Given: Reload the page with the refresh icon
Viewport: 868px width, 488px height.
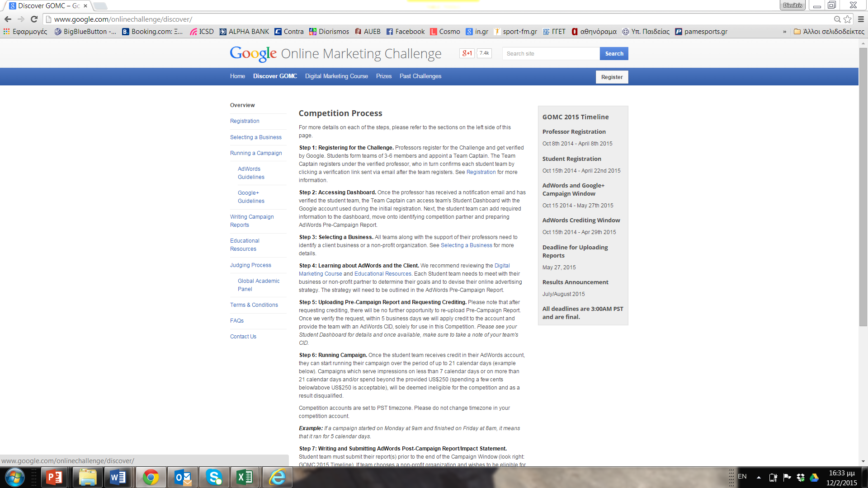Looking at the screenshot, I should [34, 19].
